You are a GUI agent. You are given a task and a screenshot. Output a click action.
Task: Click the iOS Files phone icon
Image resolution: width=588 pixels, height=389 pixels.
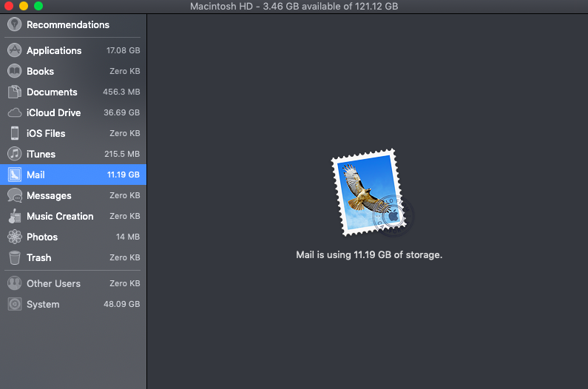point(15,133)
